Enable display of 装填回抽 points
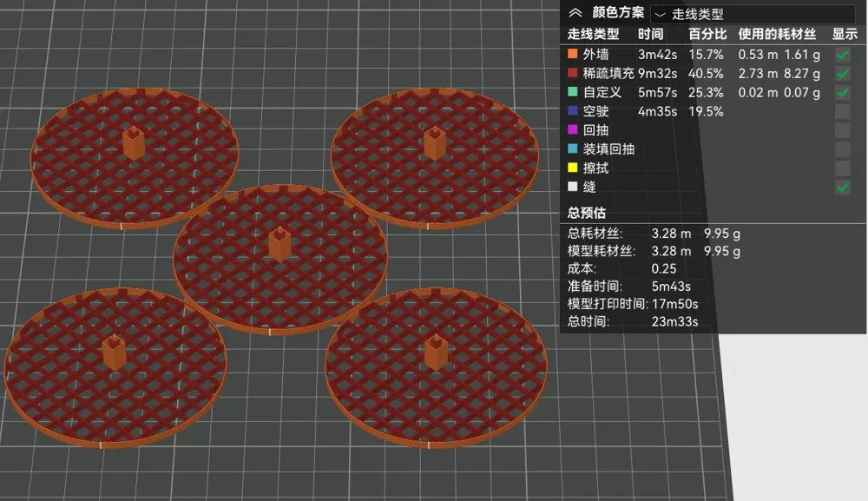 843,149
